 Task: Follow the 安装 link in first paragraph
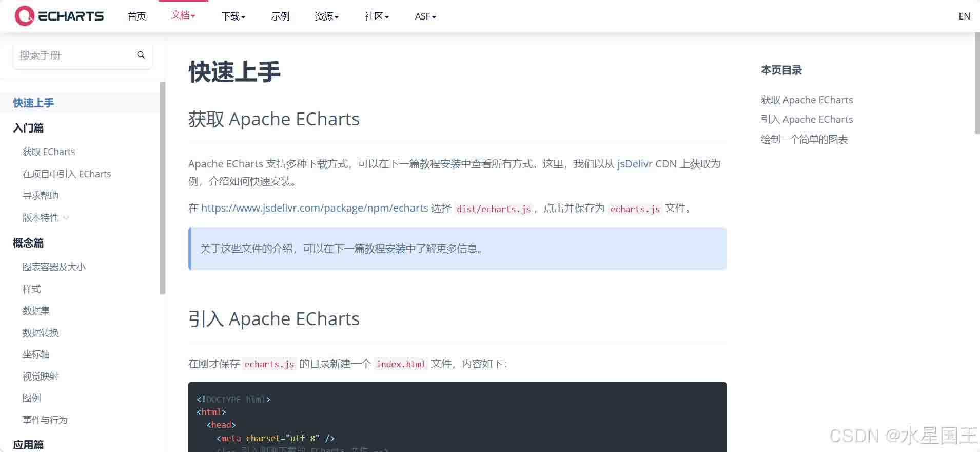450,164
